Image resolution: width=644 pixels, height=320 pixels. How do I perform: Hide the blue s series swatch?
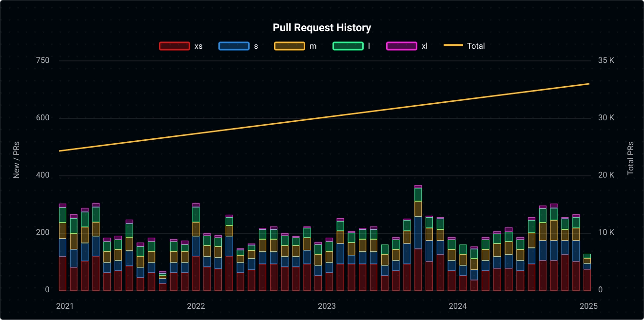(234, 46)
